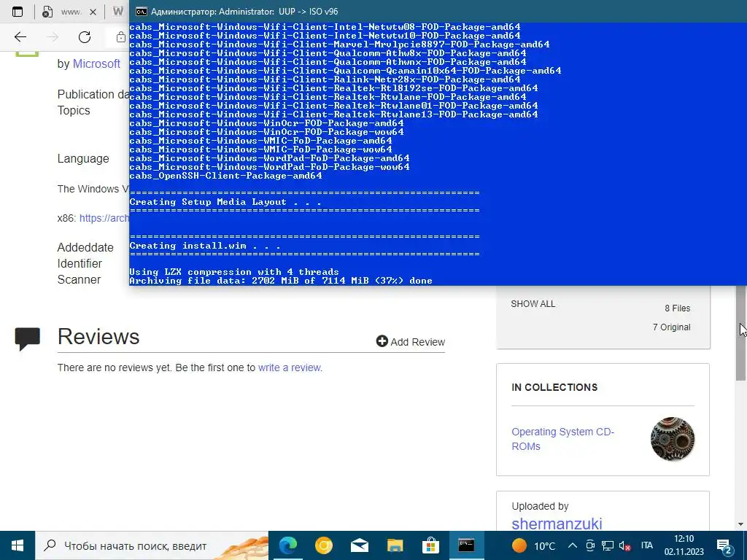Select the command prompt taskbar icon
The image size is (747, 560).
tap(466, 545)
